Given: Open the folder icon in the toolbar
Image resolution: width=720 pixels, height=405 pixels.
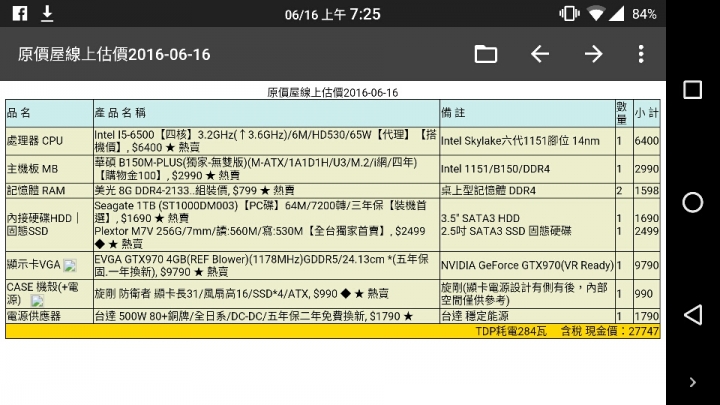Looking at the screenshot, I should pyautogui.click(x=485, y=54).
